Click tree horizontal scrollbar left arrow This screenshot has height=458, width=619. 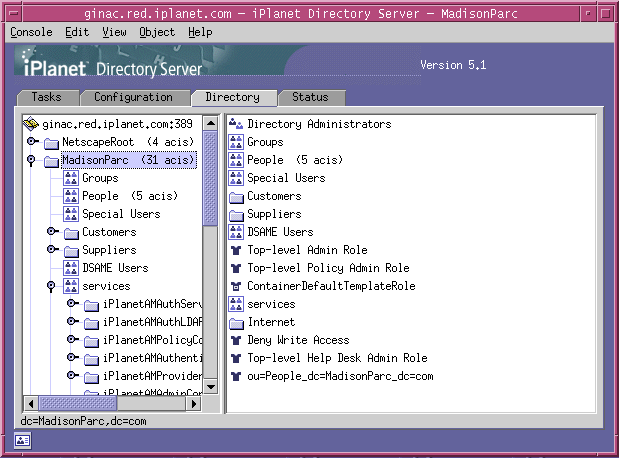coord(31,404)
